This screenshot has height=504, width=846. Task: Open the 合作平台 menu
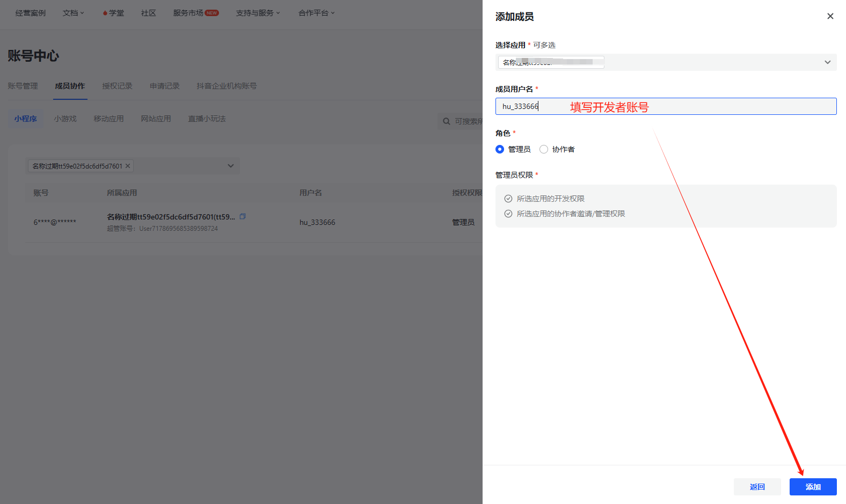316,13
